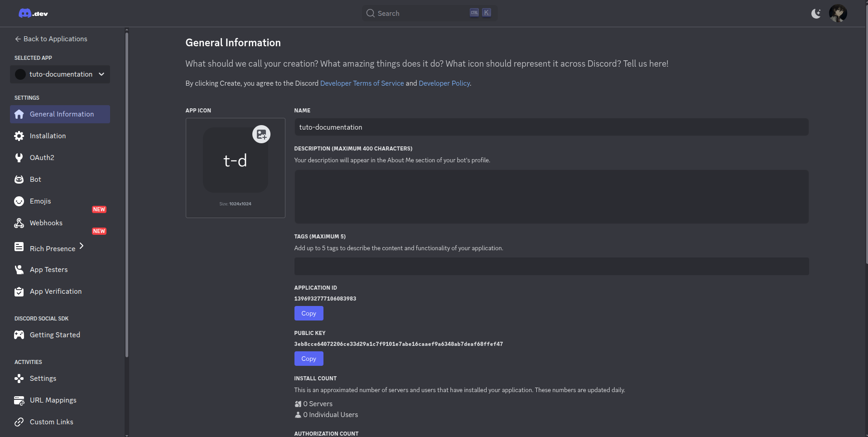Image resolution: width=868 pixels, height=437 pixels.
Task: Open the user profile avatar
Action: click(x=838, y=14)
